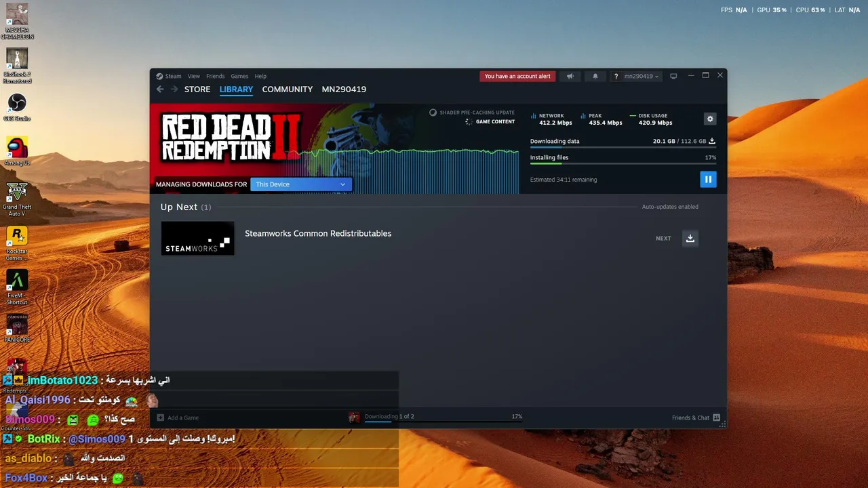Image resolution: width=868 pixels, height=488 pixels.
Task: Click Downloading 1 of 2 status
Action: tap(389, 416)
